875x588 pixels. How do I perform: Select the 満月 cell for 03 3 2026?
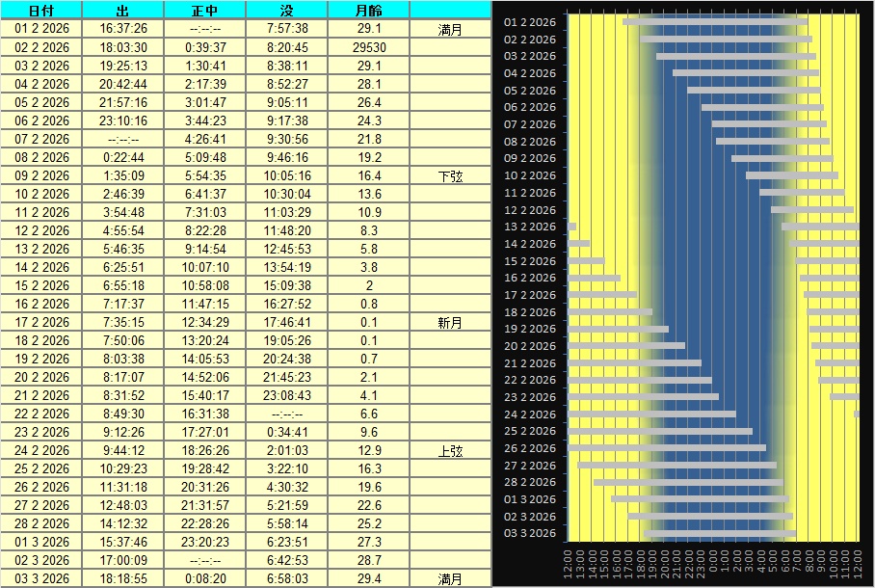coord(450,579)
